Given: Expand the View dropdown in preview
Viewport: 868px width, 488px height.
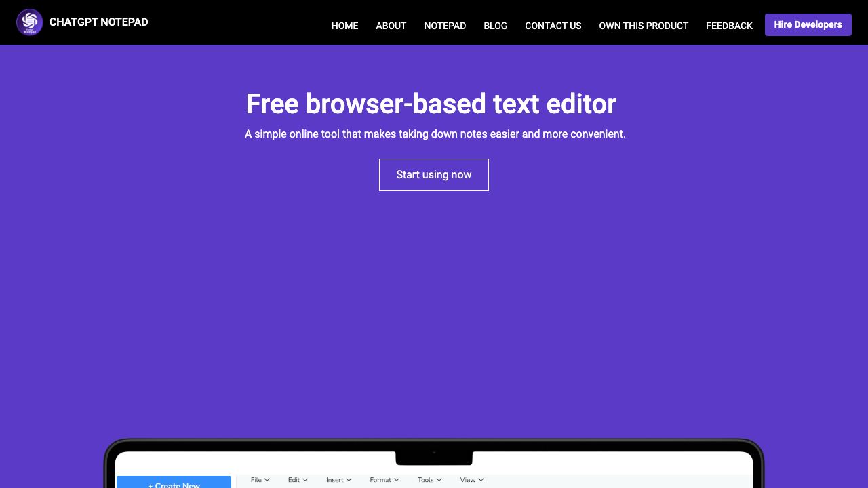Looking at the screenshot, I should click(472, 480).
